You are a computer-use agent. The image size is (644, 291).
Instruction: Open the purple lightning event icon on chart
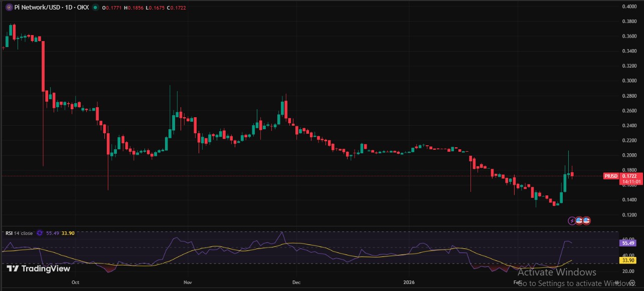click(572, 220)
